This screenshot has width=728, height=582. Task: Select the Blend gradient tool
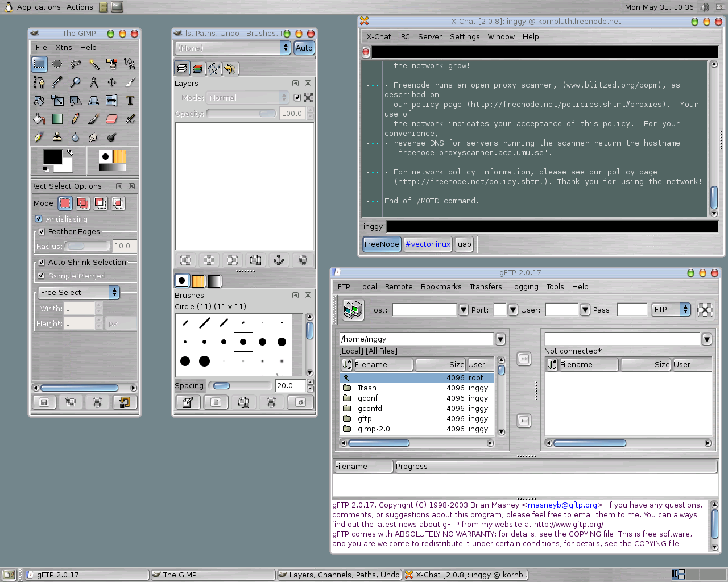tap(57, 119)
